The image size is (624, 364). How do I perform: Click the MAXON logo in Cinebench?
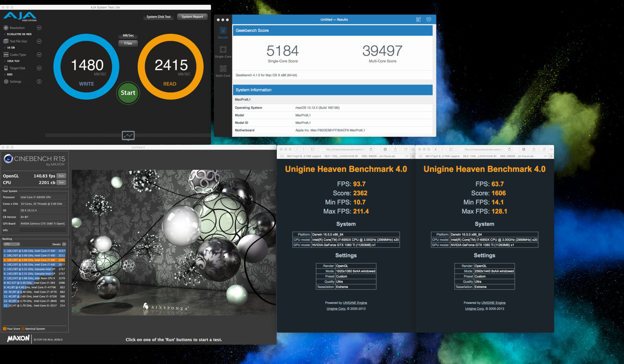pos(18,338)
